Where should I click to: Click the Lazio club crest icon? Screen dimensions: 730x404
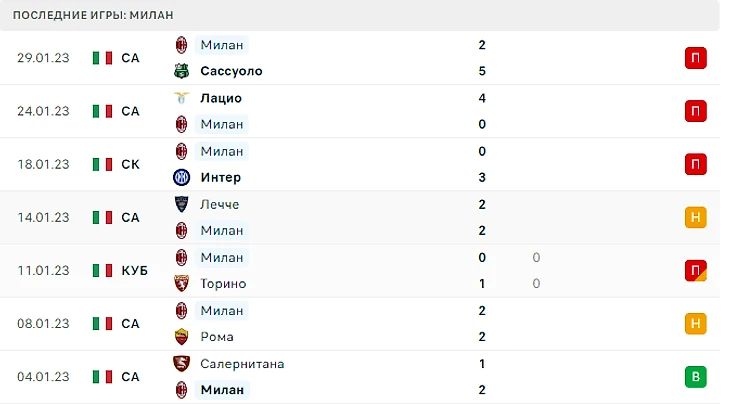pos(181,98)
